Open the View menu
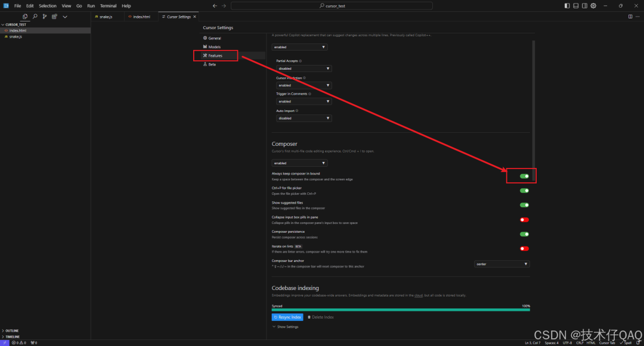Screen dimensions: 644x346 66,6
